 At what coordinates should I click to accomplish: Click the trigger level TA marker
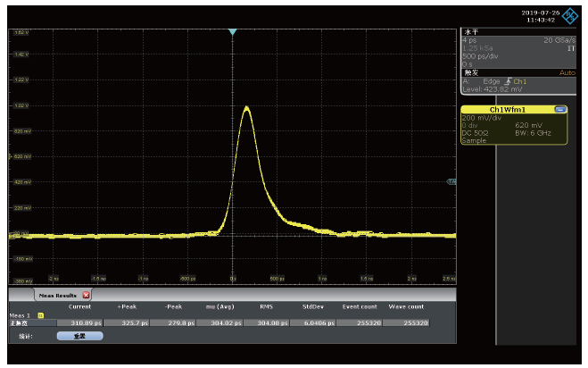coord(451,181)
